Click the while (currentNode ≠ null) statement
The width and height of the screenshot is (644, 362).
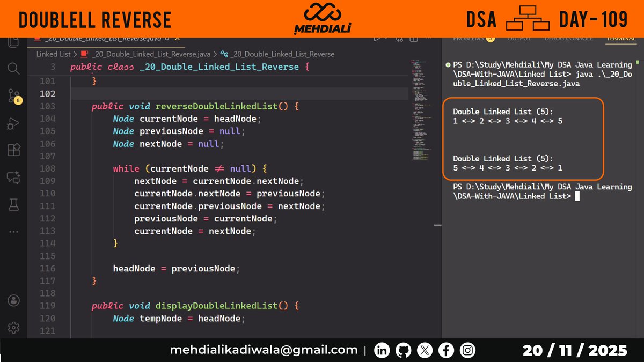190,168
